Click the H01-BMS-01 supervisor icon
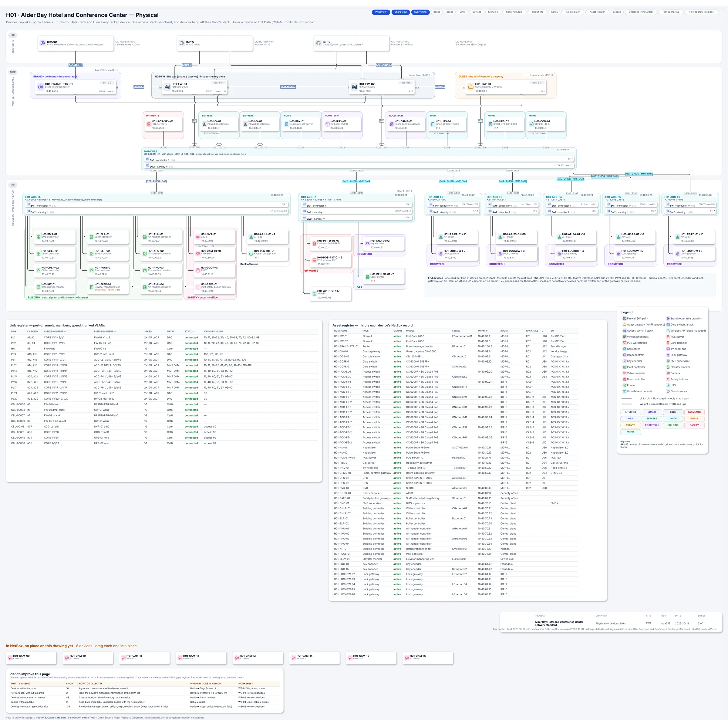 click(x=39, y=237)
